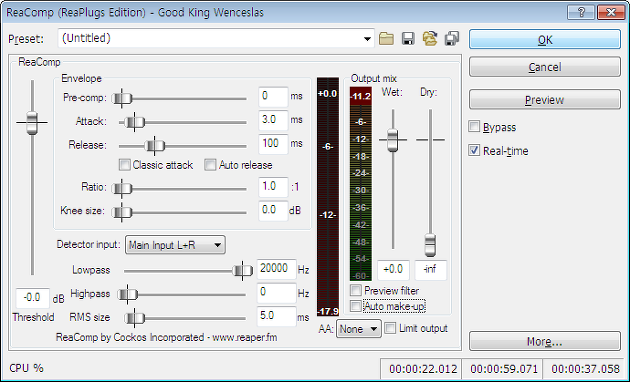Screen dimensions: 630x382
Task: Open the Preset dropdown list
Action: coord(367,39)
